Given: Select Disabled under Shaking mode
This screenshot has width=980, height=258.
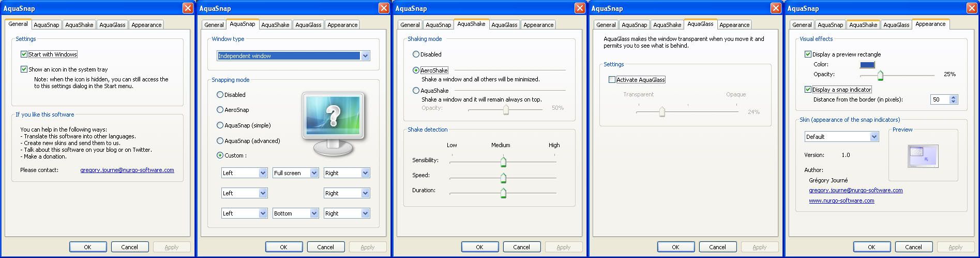Looking at the screenshot, I should pos(416,54).
